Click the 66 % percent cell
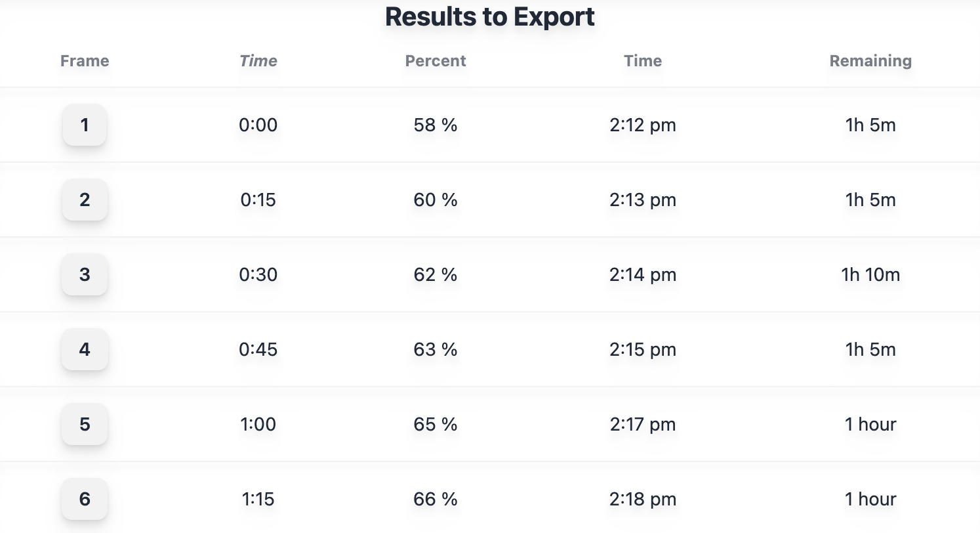980x533 pixels. point(436,499)
